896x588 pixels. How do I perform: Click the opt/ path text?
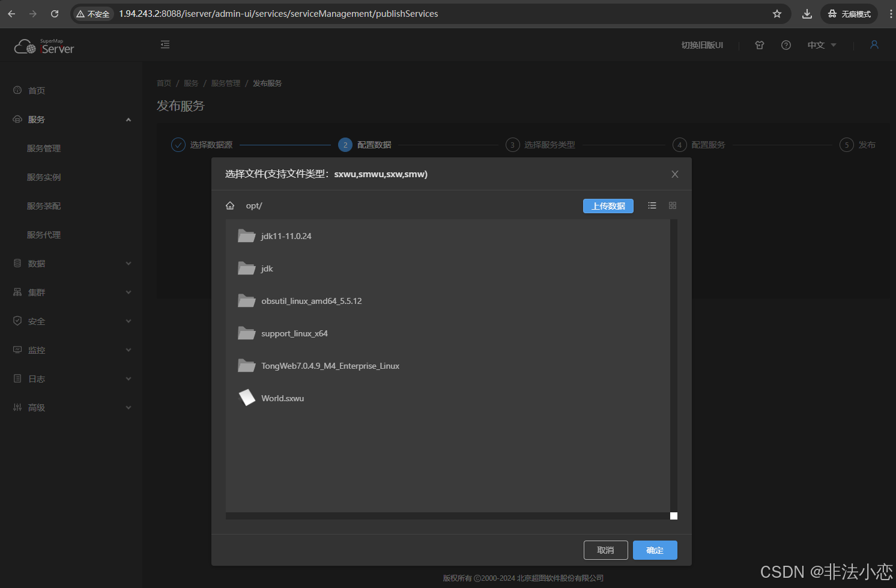[254, 205]
